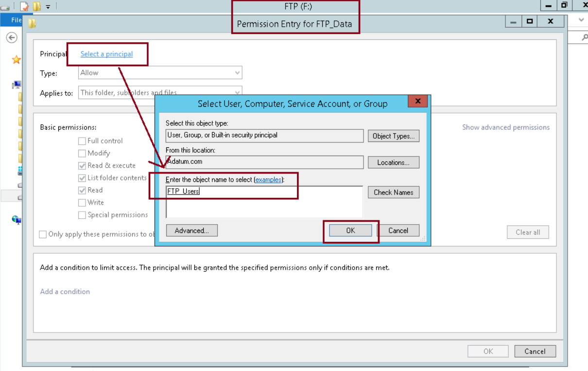Image resolution: width=588 pixels, height=371 pixels.
Task: Click the object type field
Action: 264,136
